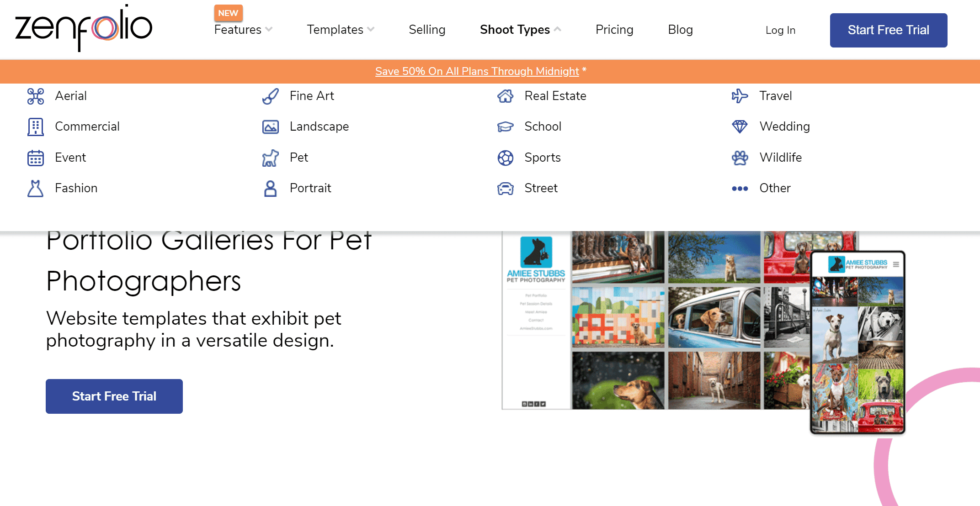Open Save 50% On All Plans promo link

click(x=477, y=71)
